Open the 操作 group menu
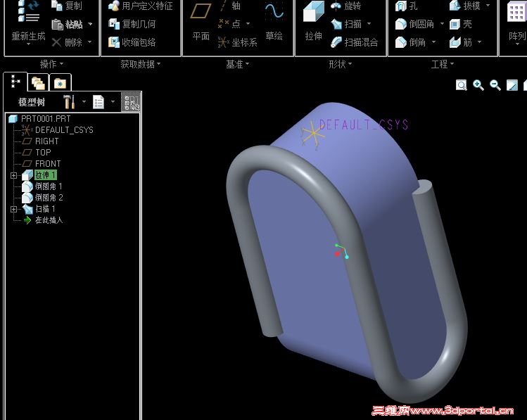This screenshot has height=420, width=527. click(51, 64)
